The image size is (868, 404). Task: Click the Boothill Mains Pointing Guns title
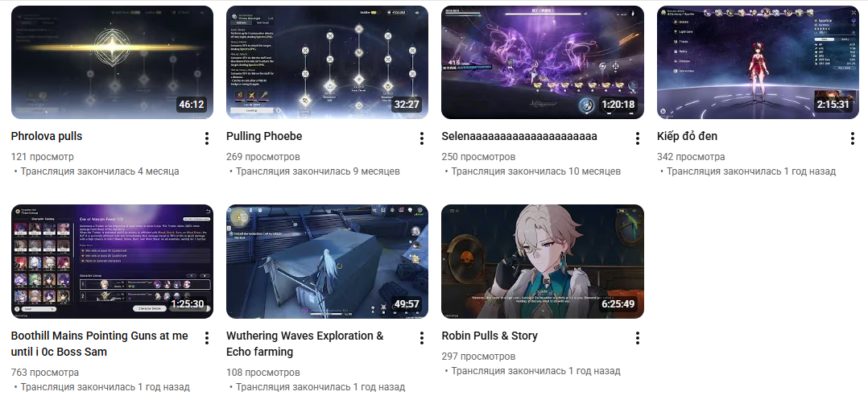pyautogui.click(x=100, y=344)
